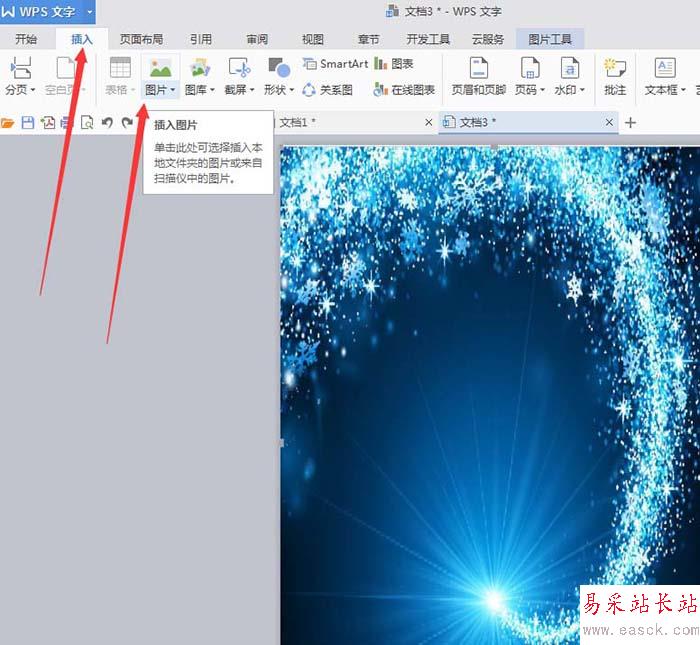Open Online Charts (在线图表)
This screenshot has height=645, width=700.
point(404,90)
